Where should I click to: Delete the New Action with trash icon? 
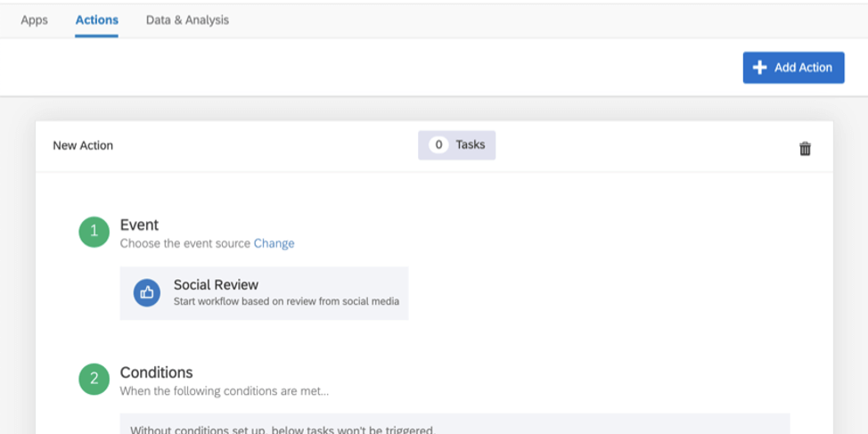pyautogui.click(x=805, y=149)
